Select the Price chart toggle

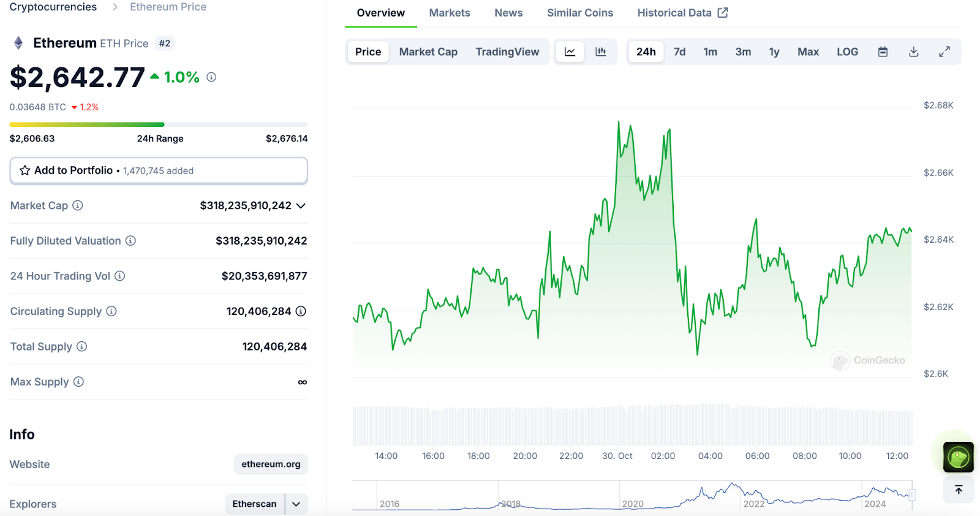click(x=368, y=52)
